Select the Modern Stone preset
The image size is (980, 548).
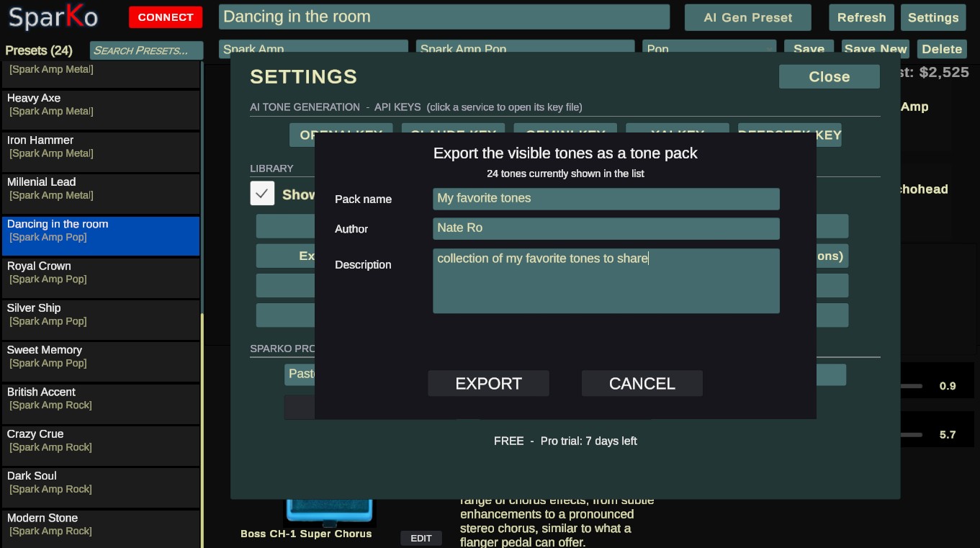(x=101, y=529)
